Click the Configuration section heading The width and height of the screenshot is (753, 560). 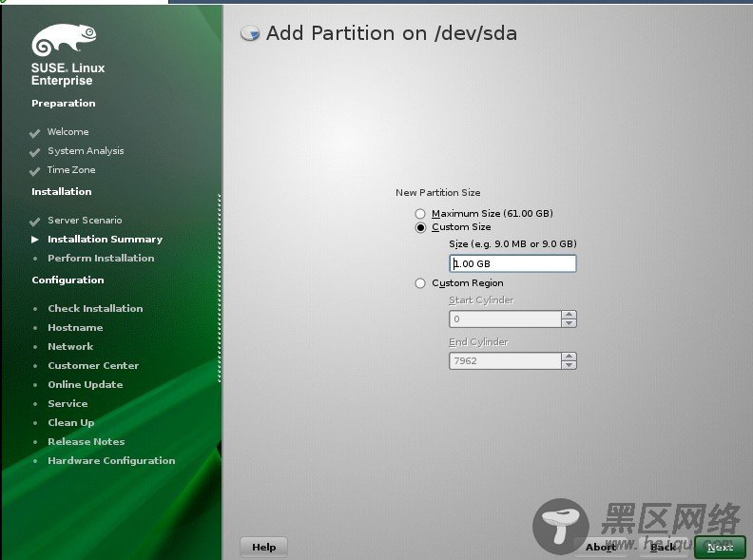pyautogui.click(x=68, y=280)
